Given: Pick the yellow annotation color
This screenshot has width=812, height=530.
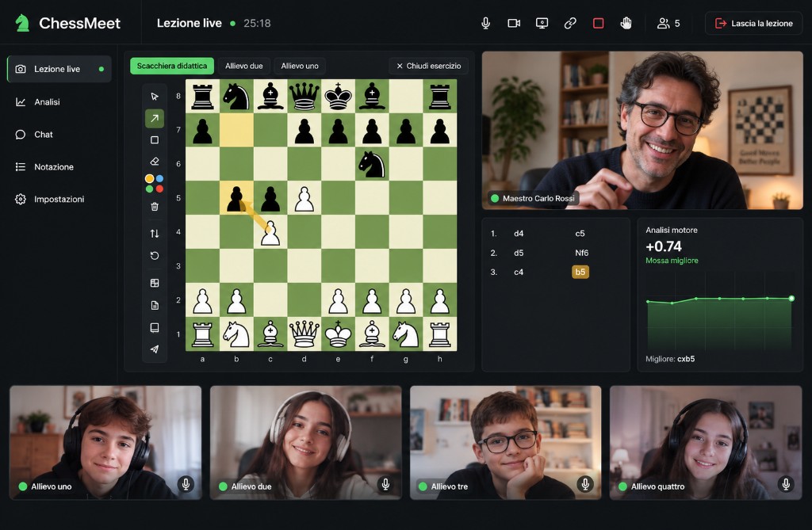Looking at the screenshot, I should coord(149,178).
